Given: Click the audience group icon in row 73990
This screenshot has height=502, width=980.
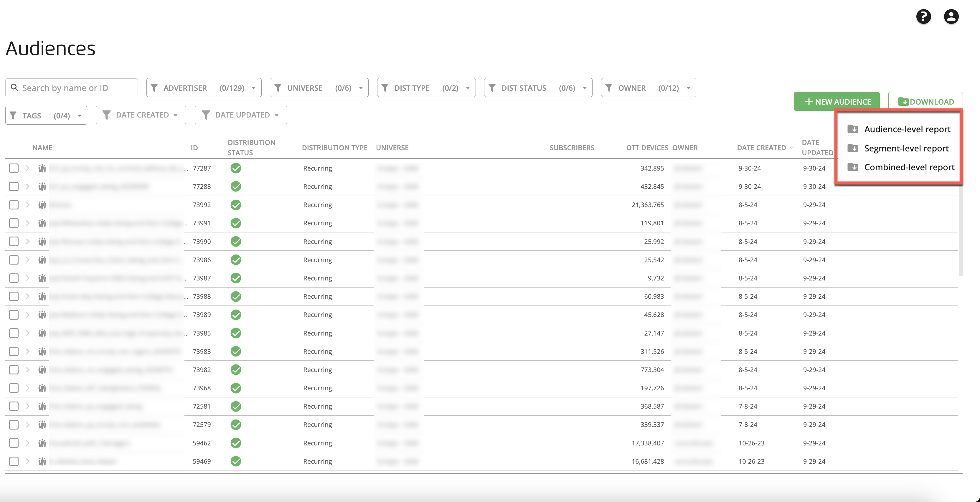Looking at the screenshot, I should (x=42, y=242).
